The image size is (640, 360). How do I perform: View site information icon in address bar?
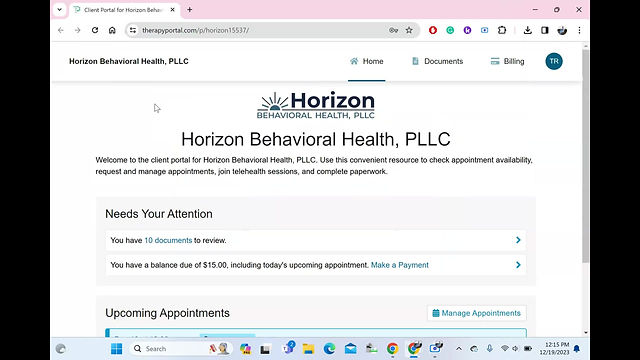[x=133, y=30]
